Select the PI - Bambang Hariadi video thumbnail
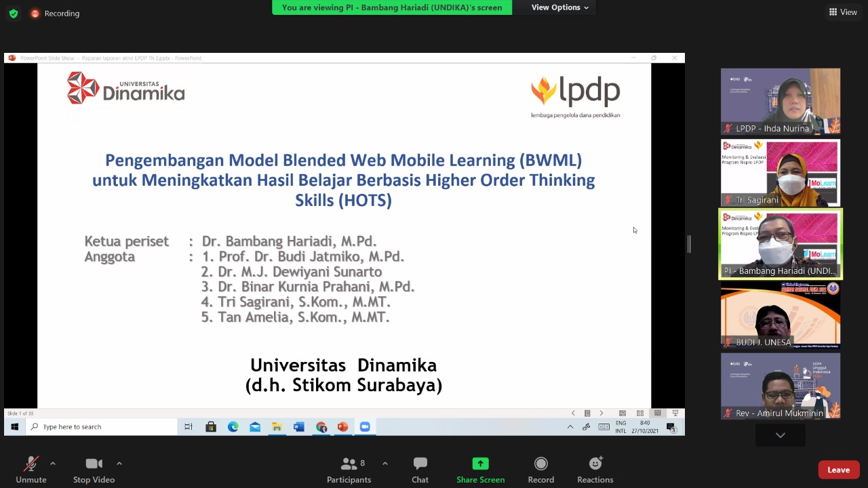This screenshot has width=868, height=488. tap(781, 244)
